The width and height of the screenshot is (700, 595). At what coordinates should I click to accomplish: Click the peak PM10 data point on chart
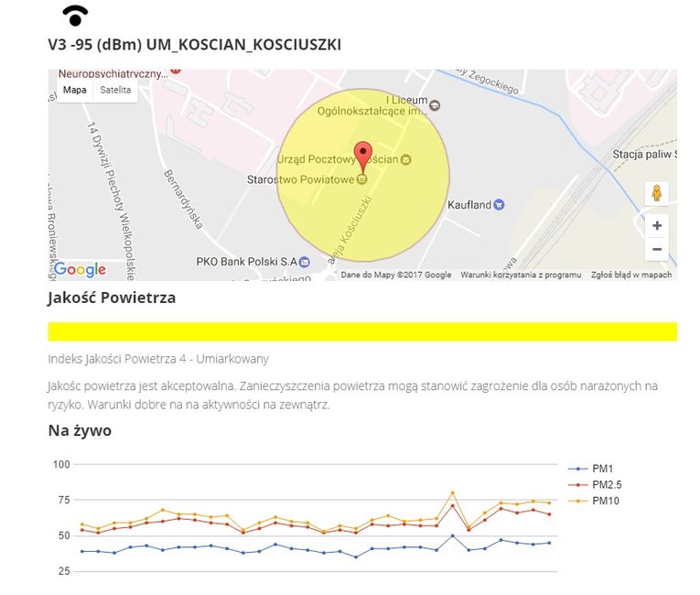click(452, 492)
